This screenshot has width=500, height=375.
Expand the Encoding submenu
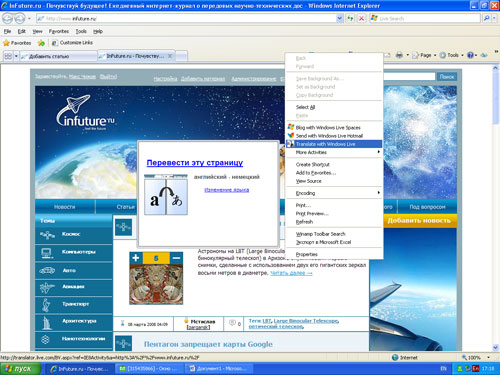pyautogui.click(x=334, y=193)
